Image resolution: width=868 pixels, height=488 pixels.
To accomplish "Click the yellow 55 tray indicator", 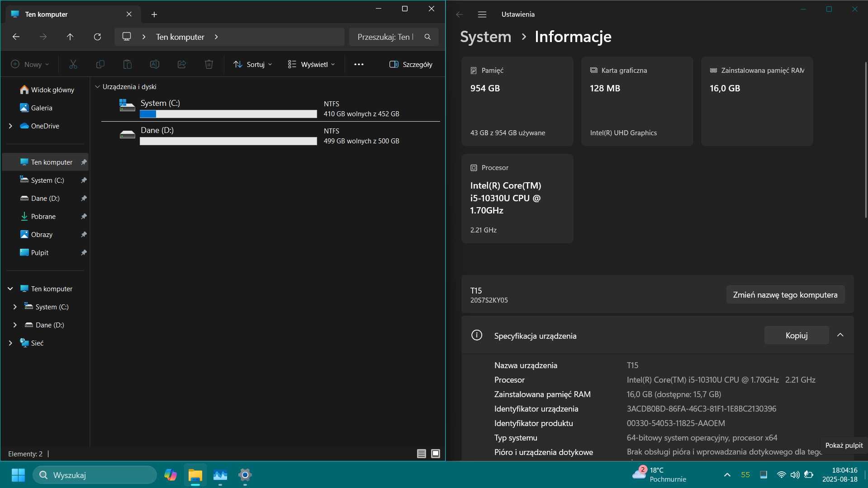I will pos(745,475).
